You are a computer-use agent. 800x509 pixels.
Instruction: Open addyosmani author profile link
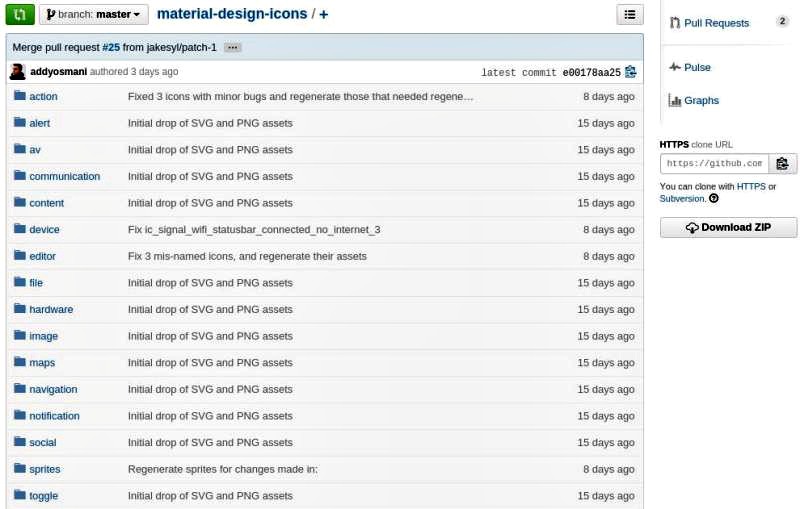[59, 71]
